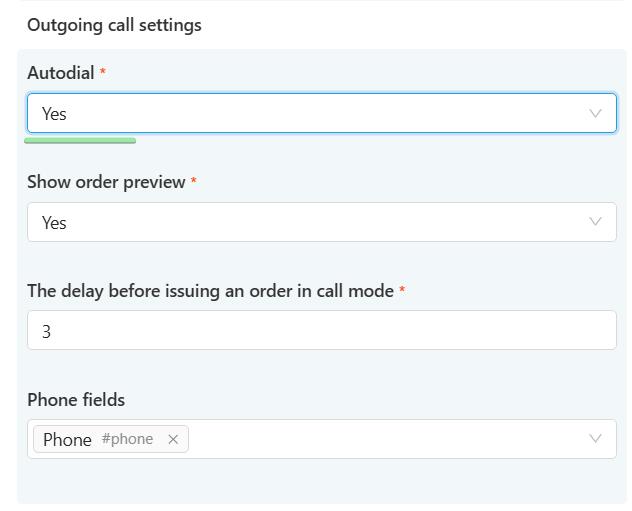Image resolution: width=632 pixels, height=511 pixels.
Task: Click the Show order preview chevron arrow
Action: [x=595, y=222]
